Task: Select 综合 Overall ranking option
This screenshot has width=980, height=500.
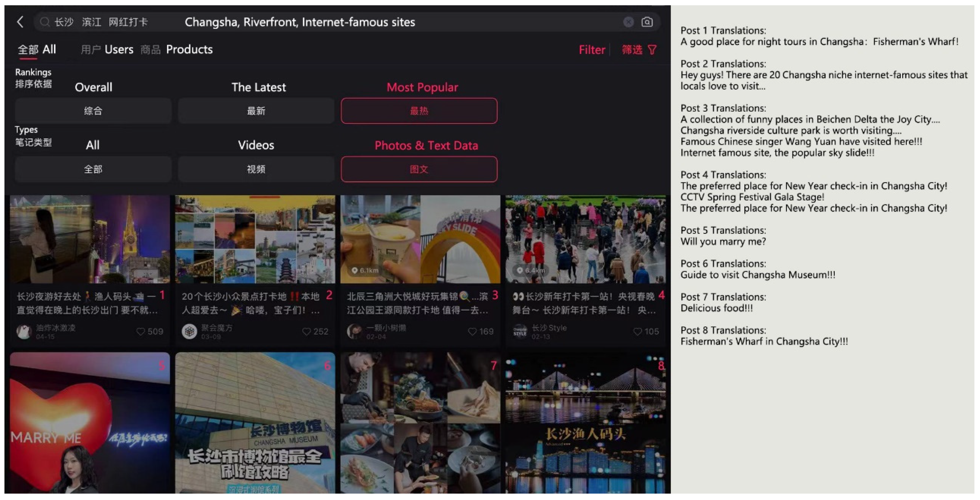Action: coord(93,111)
